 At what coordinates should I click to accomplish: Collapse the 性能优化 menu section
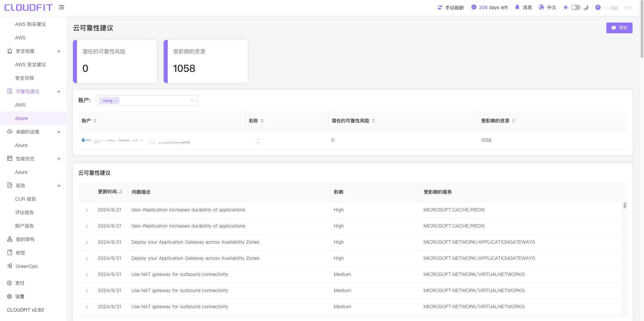pos(59,159)
